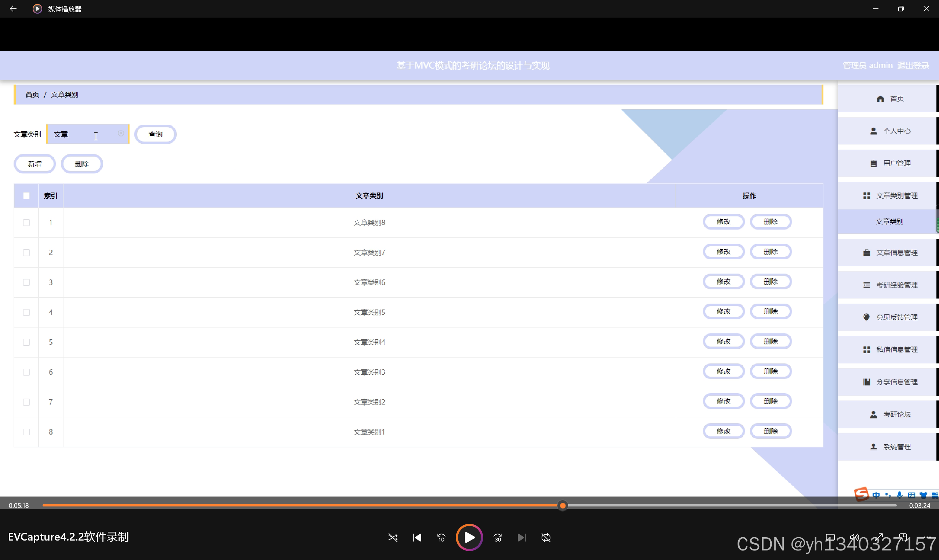Toggle shuffle playback icon
939x560 pixels.
[x=393, y=537]
